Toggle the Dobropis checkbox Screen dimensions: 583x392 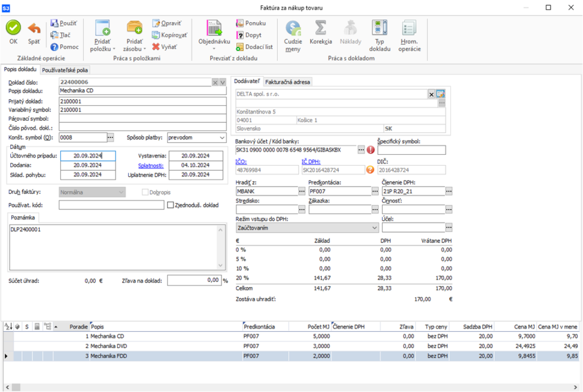(145, 192)
